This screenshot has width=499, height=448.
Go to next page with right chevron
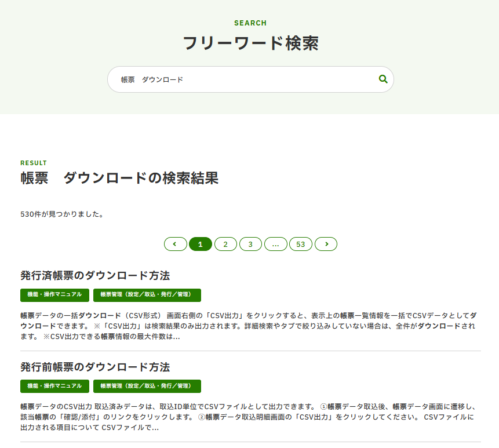click(x=326, y=244)
